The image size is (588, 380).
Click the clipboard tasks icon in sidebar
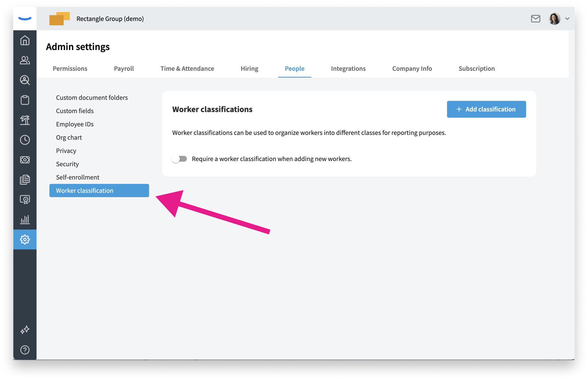click(25, 100)
